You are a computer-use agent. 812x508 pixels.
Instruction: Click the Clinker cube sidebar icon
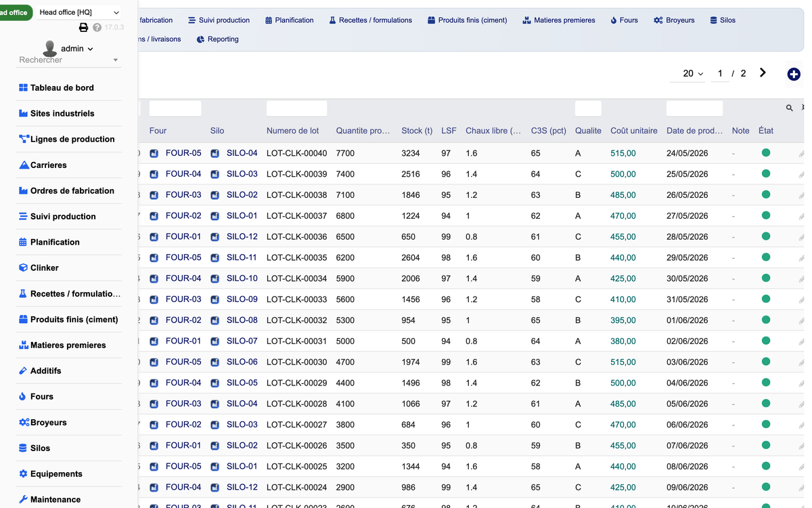[x=24, y=268]
